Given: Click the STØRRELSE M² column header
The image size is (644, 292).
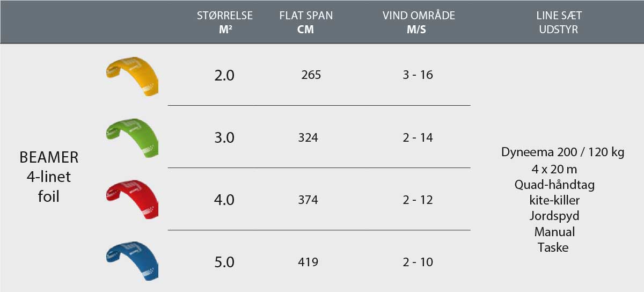Looking at the screenshot, I should tap(224, 23).
